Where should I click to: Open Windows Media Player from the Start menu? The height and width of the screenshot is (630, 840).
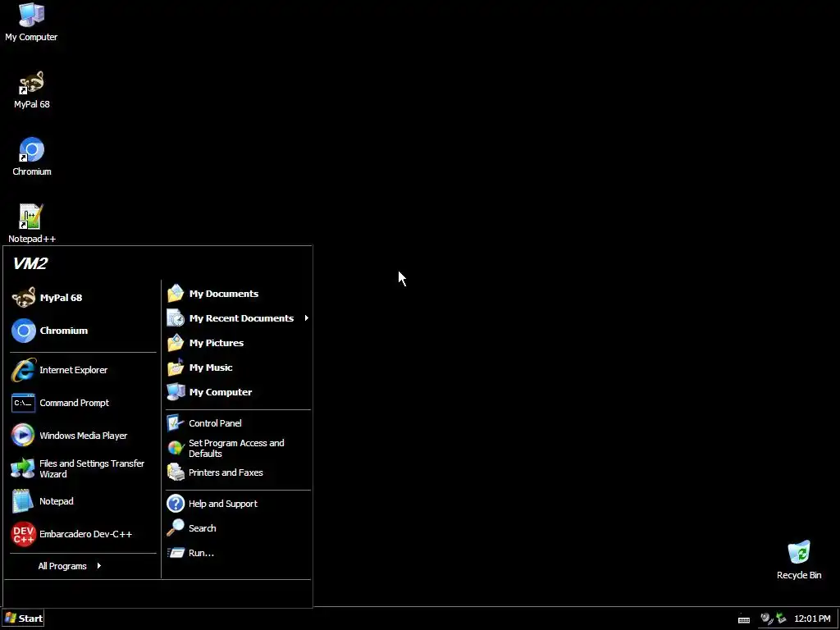tap(83, 436)
